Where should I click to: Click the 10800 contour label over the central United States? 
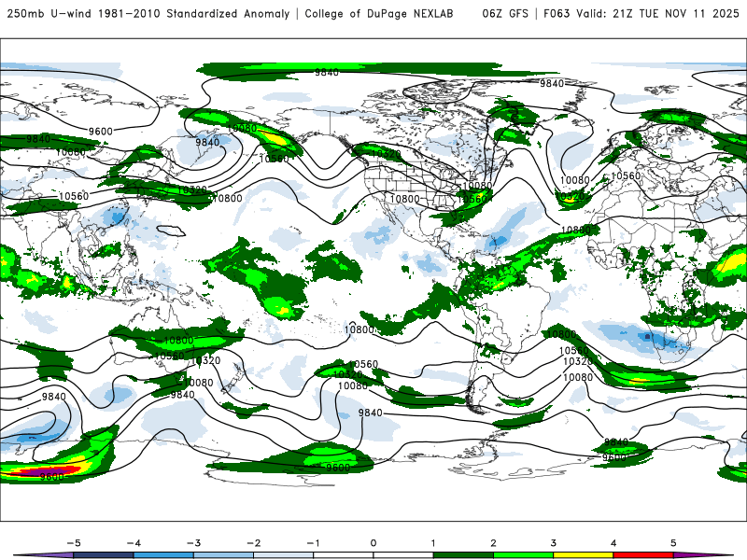(404, 199)
